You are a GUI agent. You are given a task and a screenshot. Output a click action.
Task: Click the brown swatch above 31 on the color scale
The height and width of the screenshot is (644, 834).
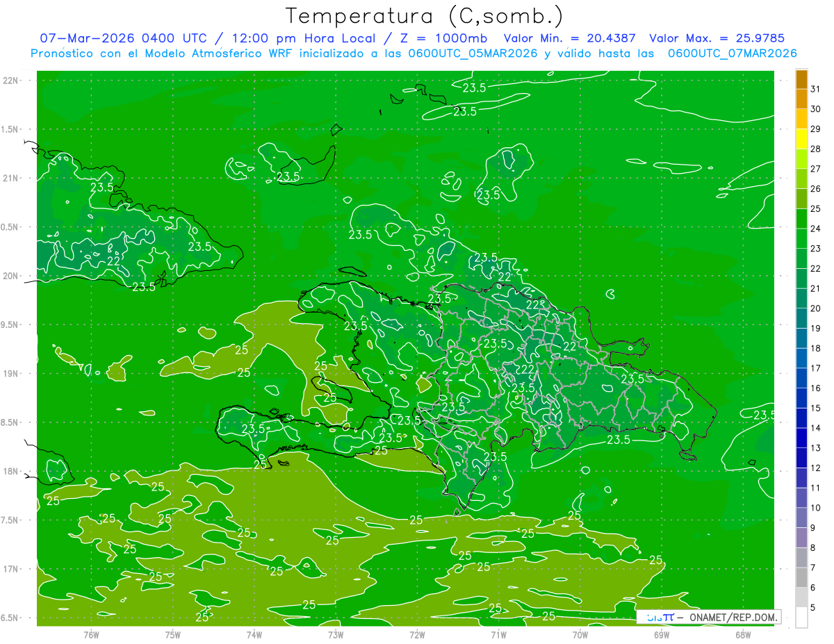801,79
